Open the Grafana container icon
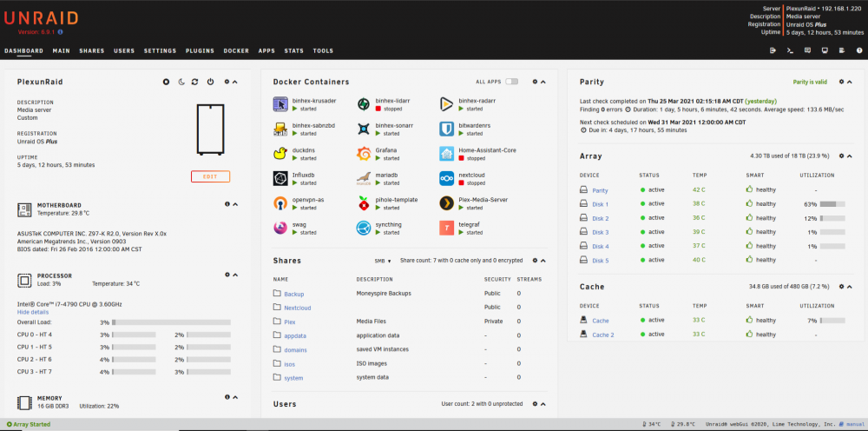This screenshot has height=431, width=868. pos(363,154)
